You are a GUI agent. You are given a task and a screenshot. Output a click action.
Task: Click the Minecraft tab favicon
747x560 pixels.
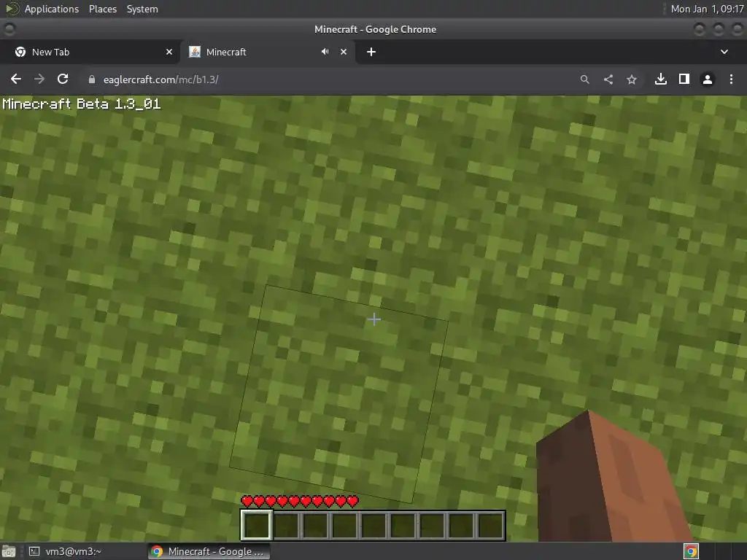click(194, 52)
